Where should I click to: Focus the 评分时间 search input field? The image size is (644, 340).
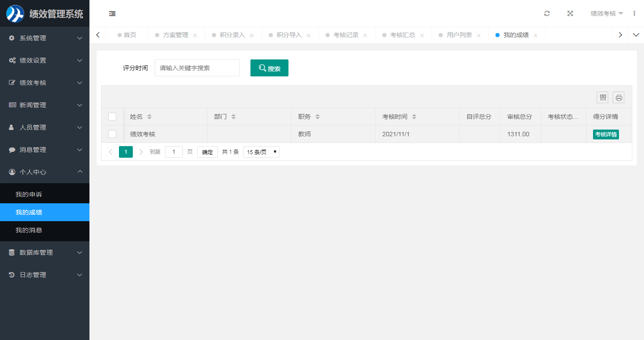[x=197, y=68]
